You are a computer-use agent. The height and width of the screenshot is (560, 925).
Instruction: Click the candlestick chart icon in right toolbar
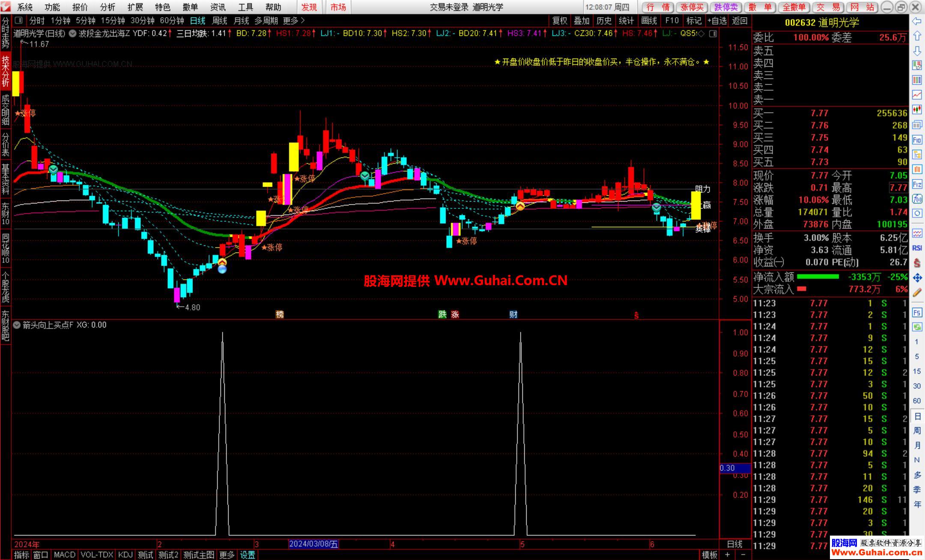click(917, 110)
